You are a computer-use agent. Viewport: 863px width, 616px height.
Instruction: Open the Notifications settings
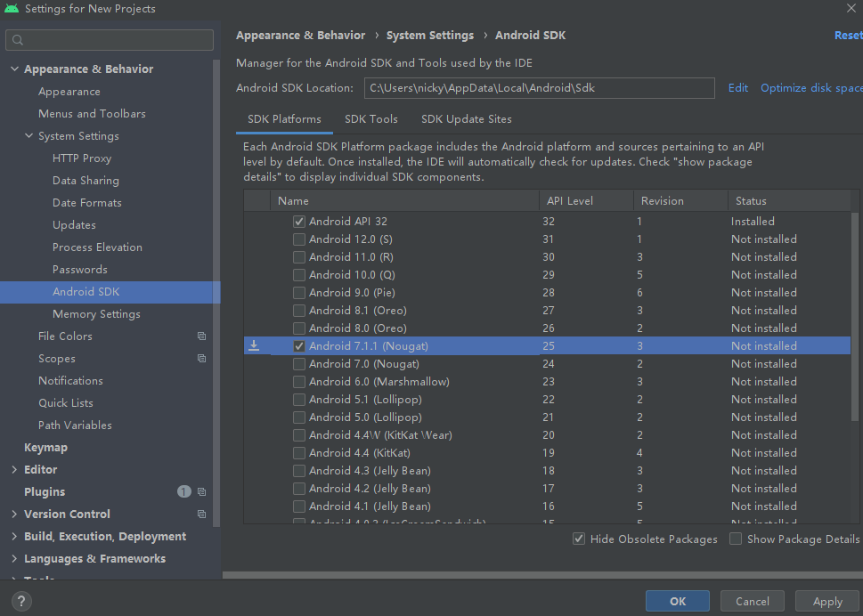pos(70,381)
